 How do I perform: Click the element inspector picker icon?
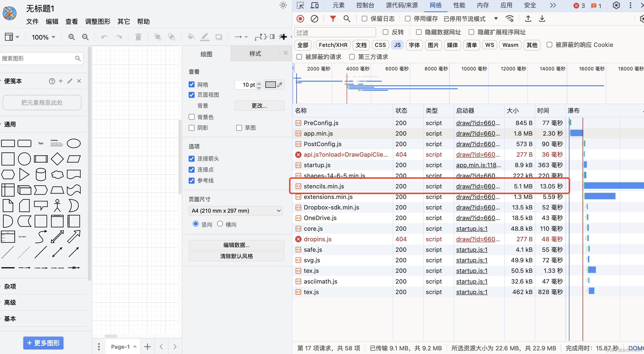coord(300,5)
